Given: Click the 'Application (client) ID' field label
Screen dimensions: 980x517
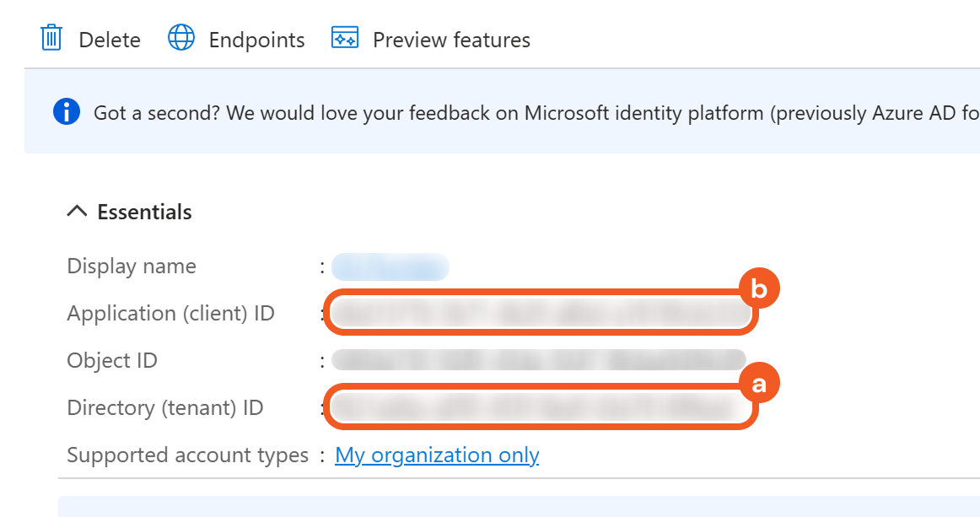Looking at the screenshot, I should (x=170, y=314).
